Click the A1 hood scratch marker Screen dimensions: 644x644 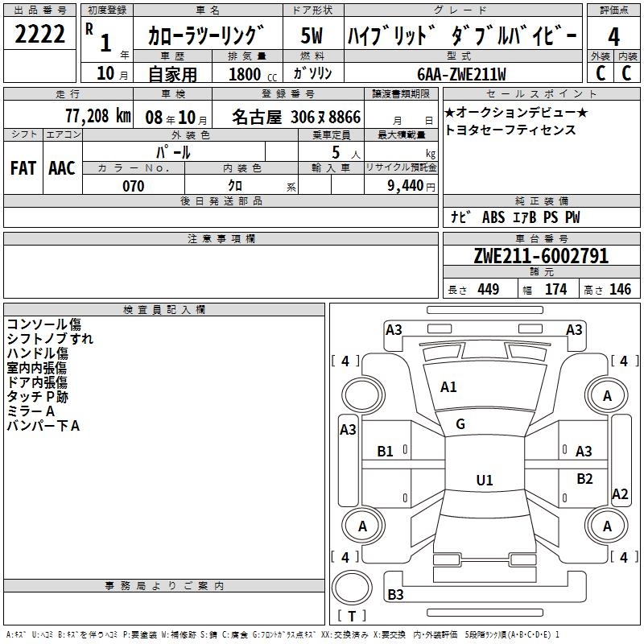click(448, 386)
